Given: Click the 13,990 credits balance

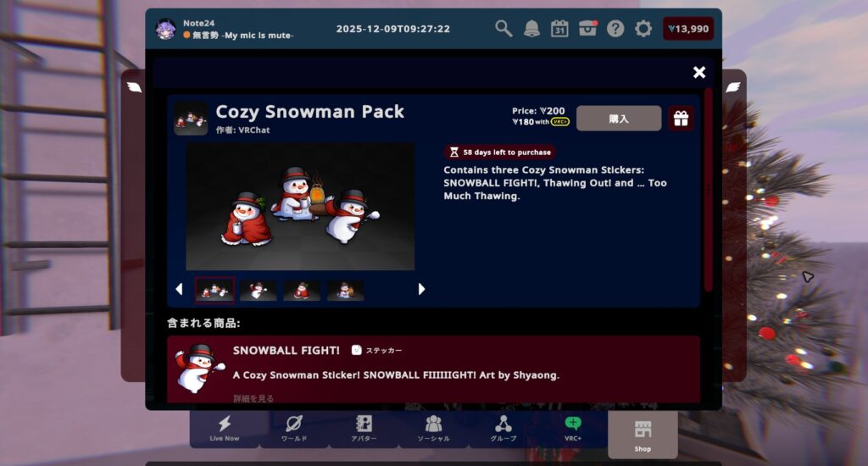Looking at the screenshot, I should click(687, 29).
